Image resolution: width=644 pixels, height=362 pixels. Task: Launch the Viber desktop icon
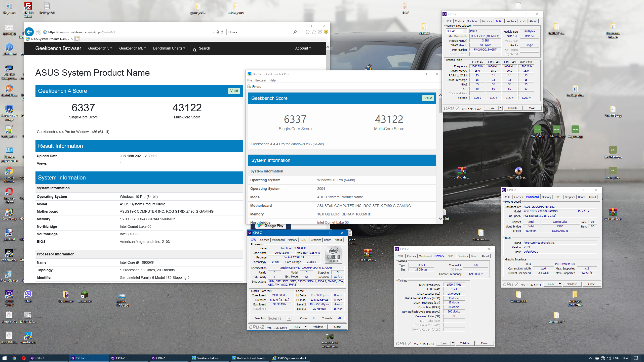tap(28, 296)
